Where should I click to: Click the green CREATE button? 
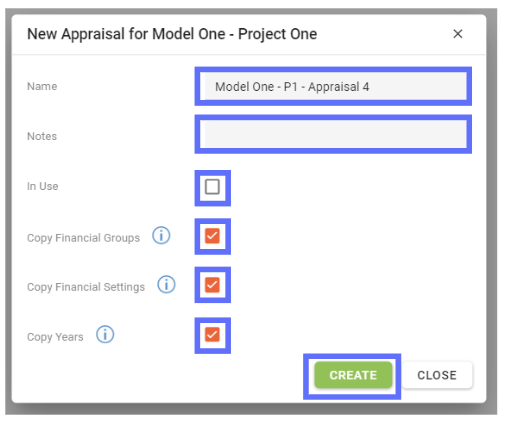click(x=353, y=375)
